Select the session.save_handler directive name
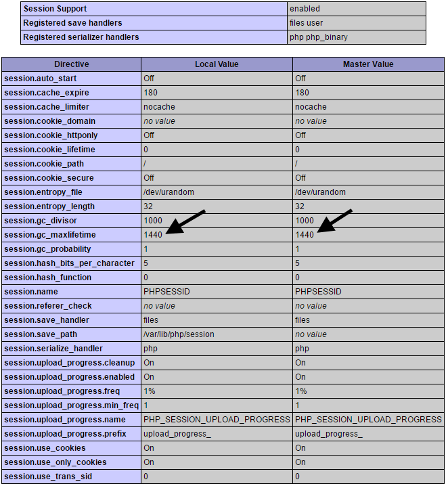 (47, 320)
